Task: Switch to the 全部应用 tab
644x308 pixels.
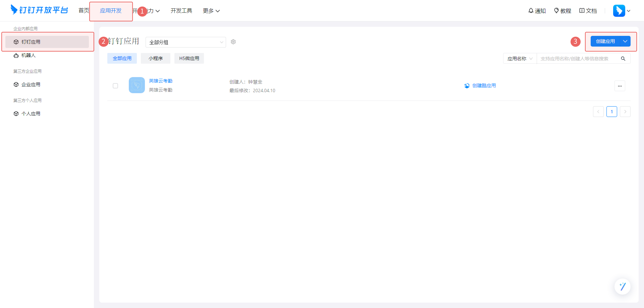Action: pos(122,58)
